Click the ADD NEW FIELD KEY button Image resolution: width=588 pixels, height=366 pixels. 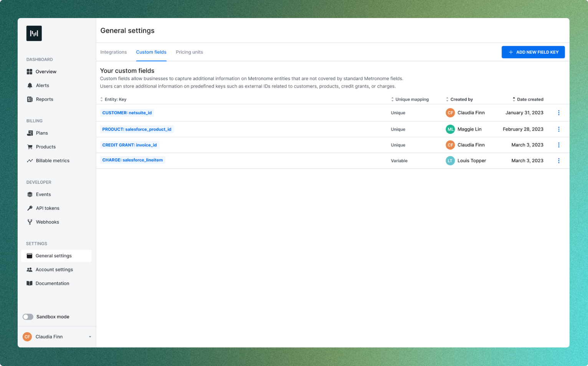coord(533,52)
